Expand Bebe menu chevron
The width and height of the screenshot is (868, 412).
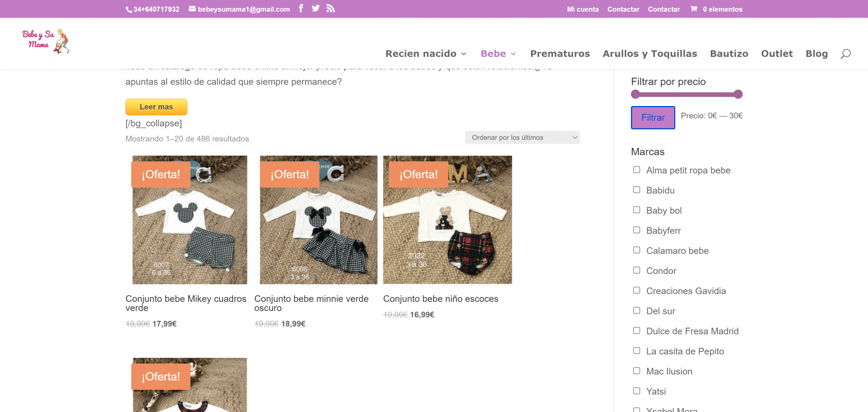[513, 54]
